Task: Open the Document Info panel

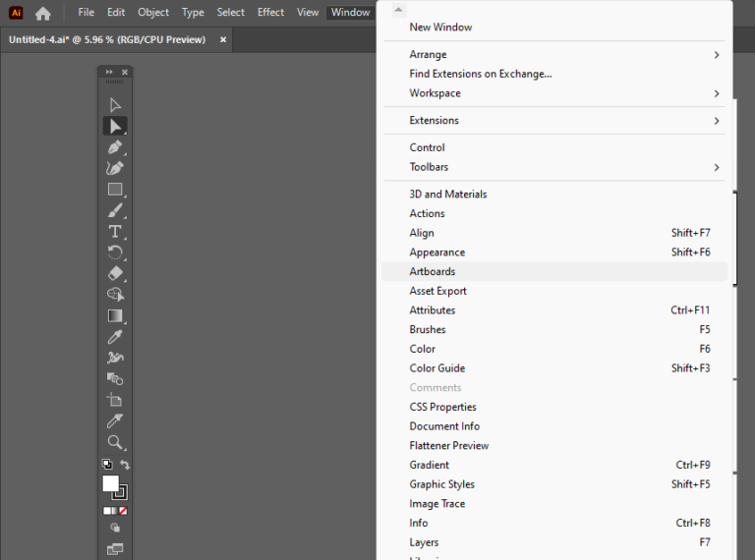Action: (554, 426)
